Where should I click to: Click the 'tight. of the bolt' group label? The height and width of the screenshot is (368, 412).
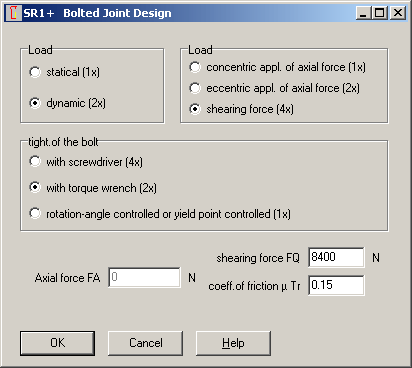tap(63, 142)
